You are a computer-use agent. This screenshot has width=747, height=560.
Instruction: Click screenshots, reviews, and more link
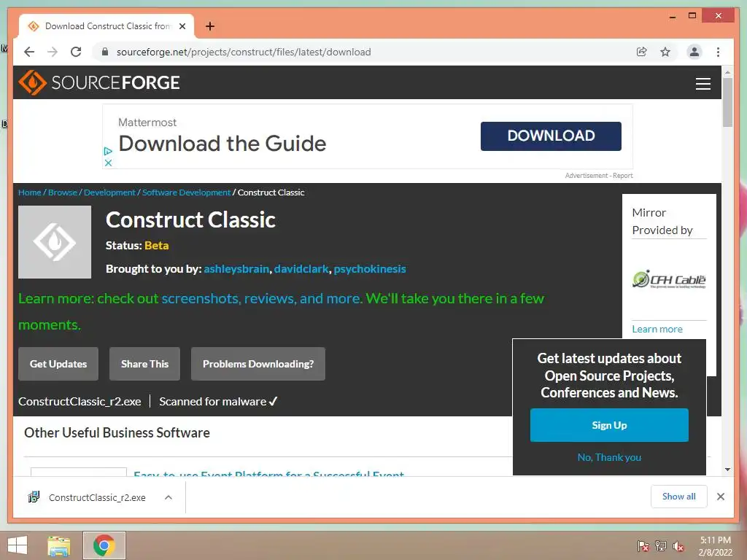[x=262, y=298]
